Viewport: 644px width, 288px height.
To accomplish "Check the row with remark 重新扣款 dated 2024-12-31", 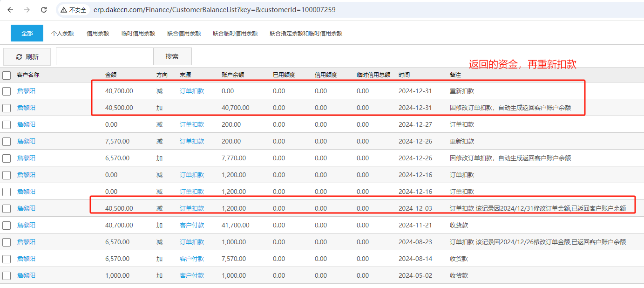I will [7, 91].
